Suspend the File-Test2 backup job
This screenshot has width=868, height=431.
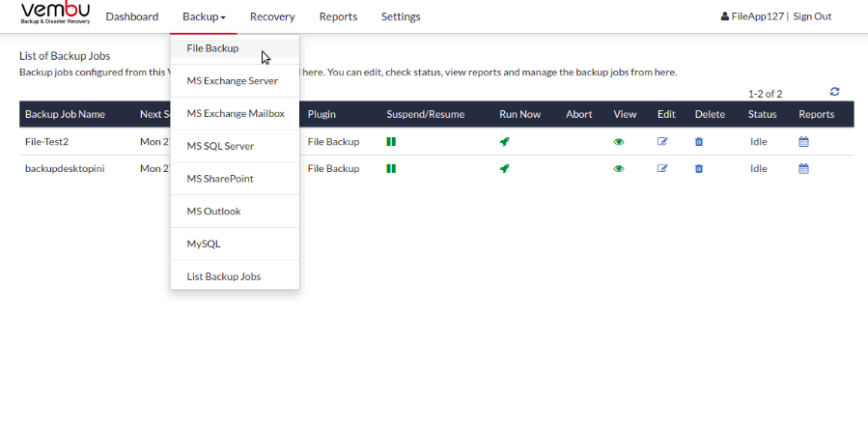pos(391,142)
